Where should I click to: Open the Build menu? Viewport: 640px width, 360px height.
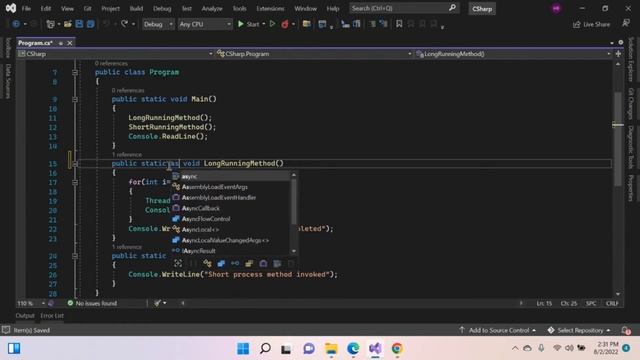[136, 8]
